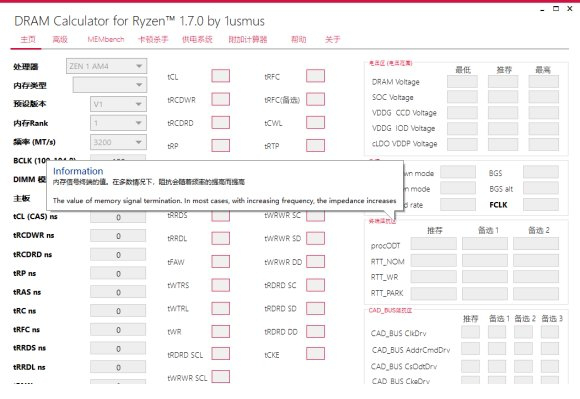This screenshot has width=580, height=399.
Task: Click the cLDO VDDP Voltage 最高 field
Action: [x=543, y=144]
